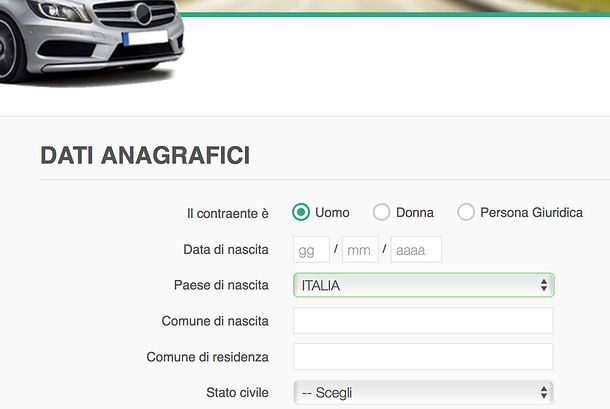
Task: Click the Comune di nascita label
Action: tap(215, 321)
